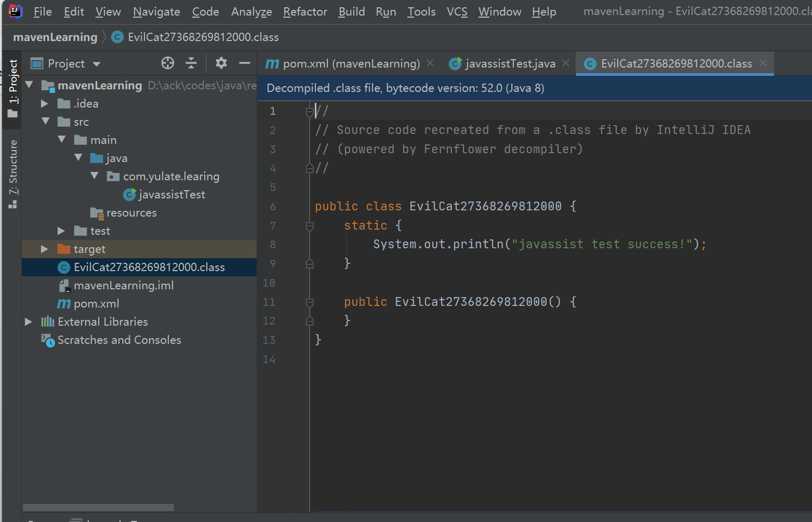Screen dimensions: 812x522
Task: Open the Refactor menu
Action: click(305, 11)
